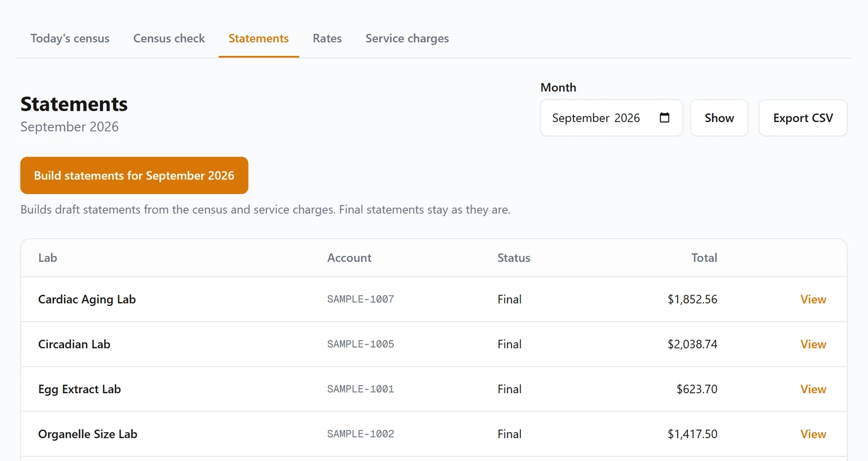Screen dimensions: 868x461
Task: Select the Statements tab
Action: (x=259, y=39)
